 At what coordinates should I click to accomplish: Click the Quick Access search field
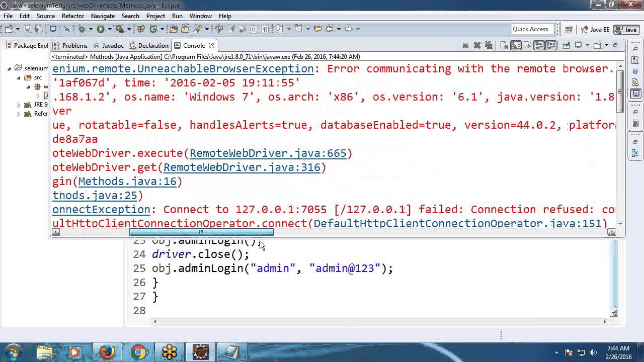(x=532, y=29)
